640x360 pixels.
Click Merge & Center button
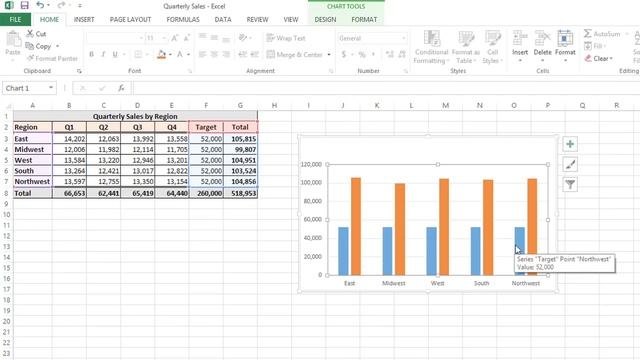[294, 54]
